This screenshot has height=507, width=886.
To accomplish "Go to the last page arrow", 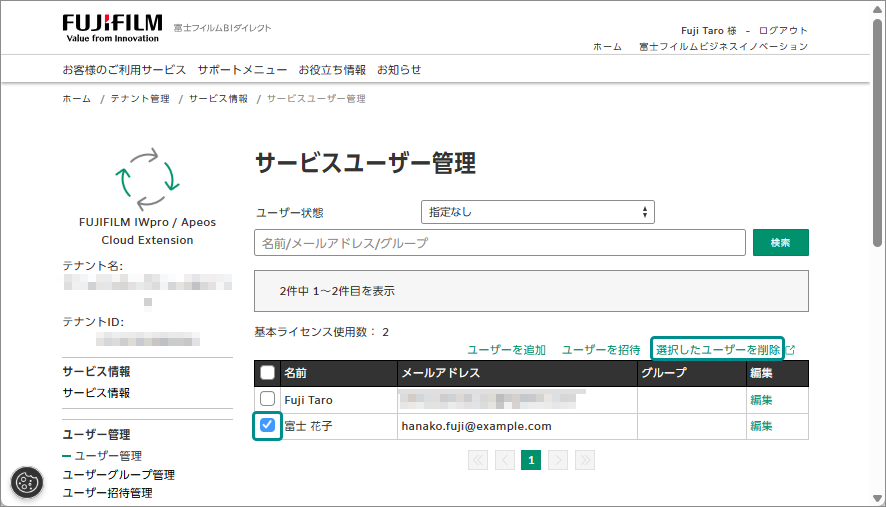I will click(x=585, y=460).
